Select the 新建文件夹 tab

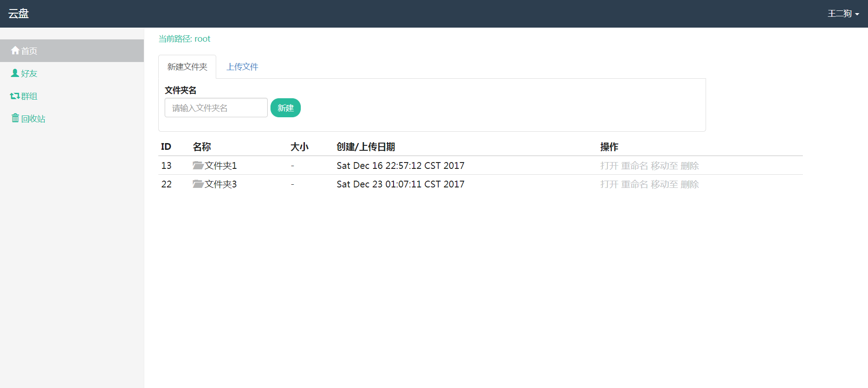(x=187, y=67)
